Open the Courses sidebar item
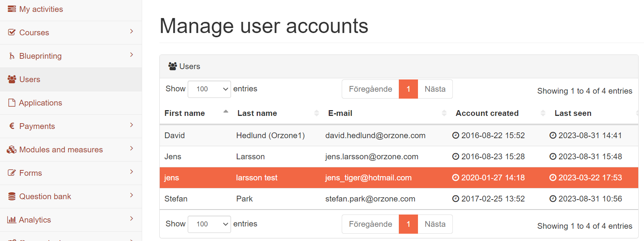 (x=71, y=33)
